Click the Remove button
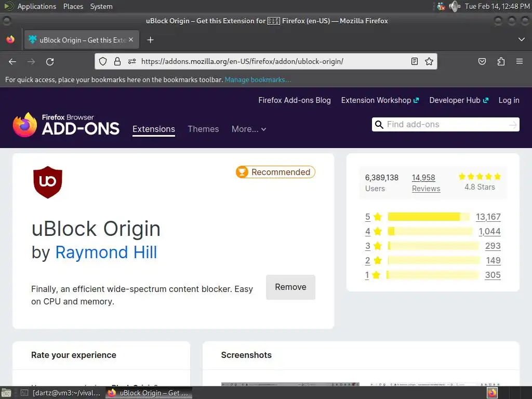Screen dimensions: 532x399 pyautogui.click(x=290, y=287)
